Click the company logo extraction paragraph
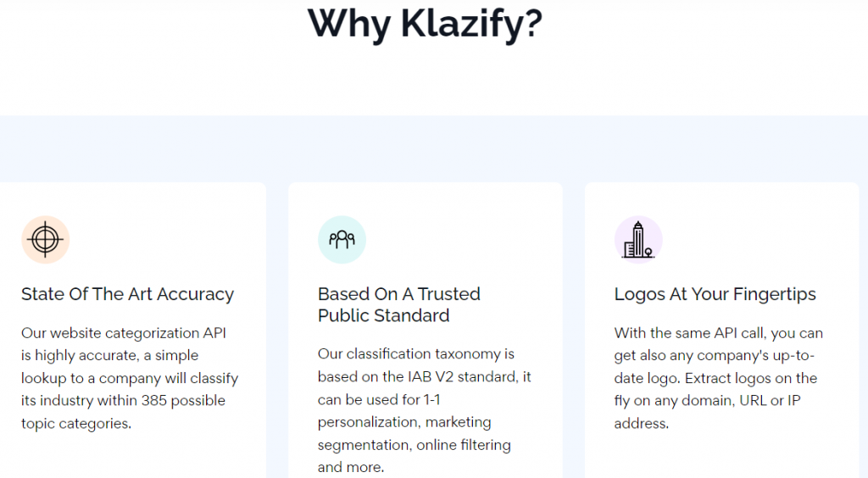Screen dimensions: 868x478 click(x=719, y=378)
